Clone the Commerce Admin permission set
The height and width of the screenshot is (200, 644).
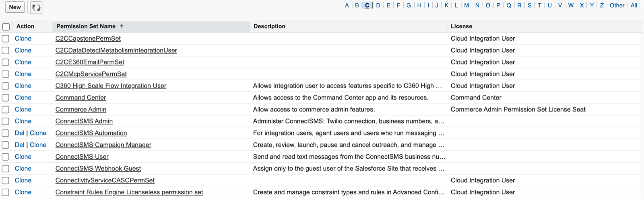tap(23, 109)
